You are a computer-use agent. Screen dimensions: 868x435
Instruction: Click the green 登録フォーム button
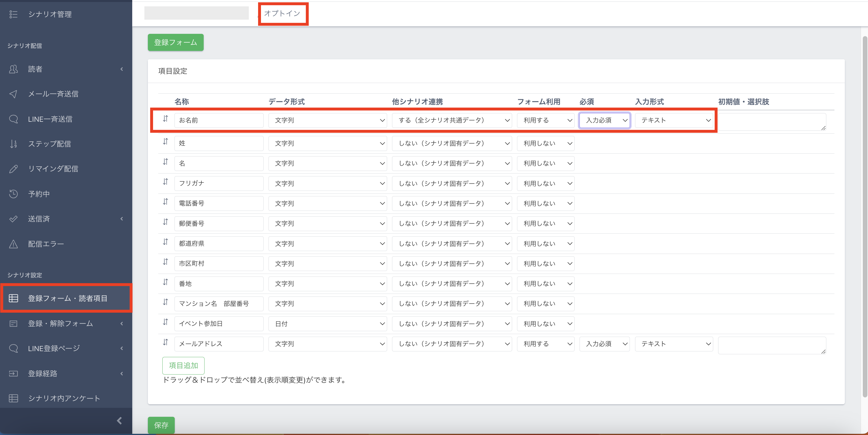[176, 43]
